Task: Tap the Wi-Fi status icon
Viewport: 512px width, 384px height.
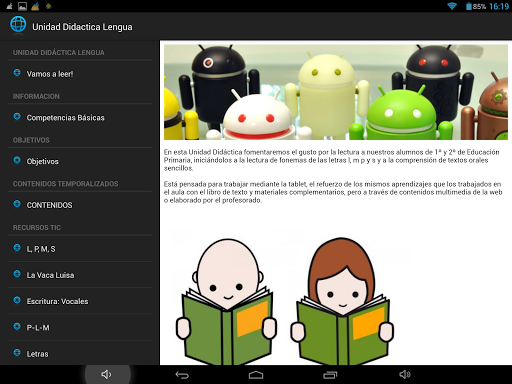Action: (x=452, y=6)
